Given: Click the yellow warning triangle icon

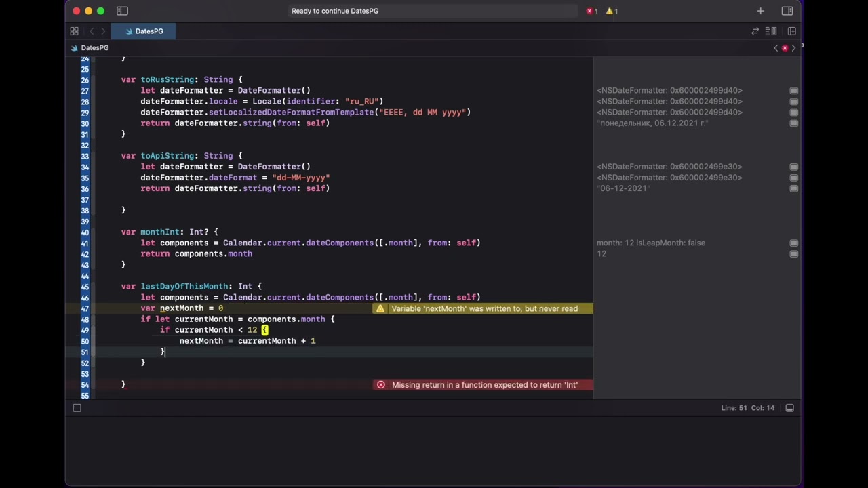Looking at the screenshot, I should point(380,308).
